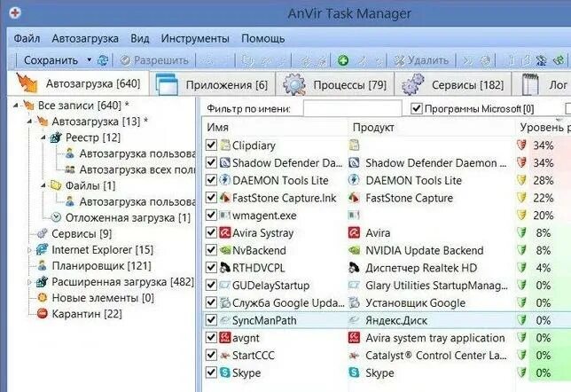
Task: Collapse the Автозагрузка [13] tree node
Action: (29, 122)
